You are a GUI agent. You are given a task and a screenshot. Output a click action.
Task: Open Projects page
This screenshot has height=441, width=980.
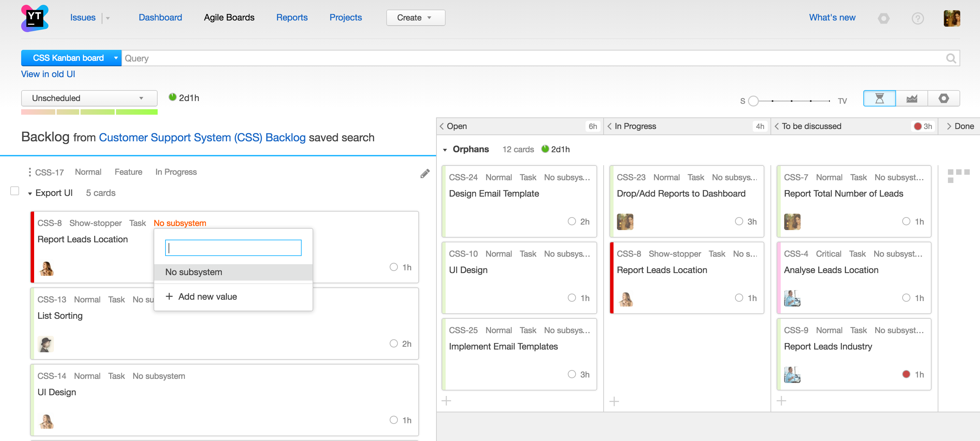coord(345,17)
